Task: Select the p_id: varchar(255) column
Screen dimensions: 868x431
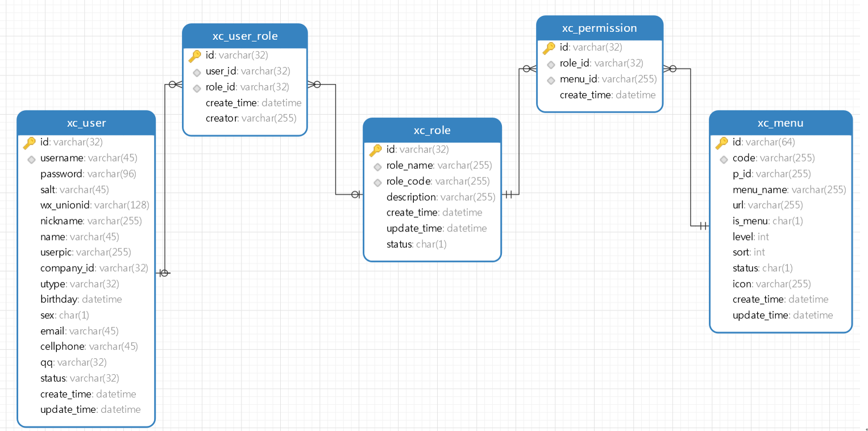Action: tap(772, 173)
